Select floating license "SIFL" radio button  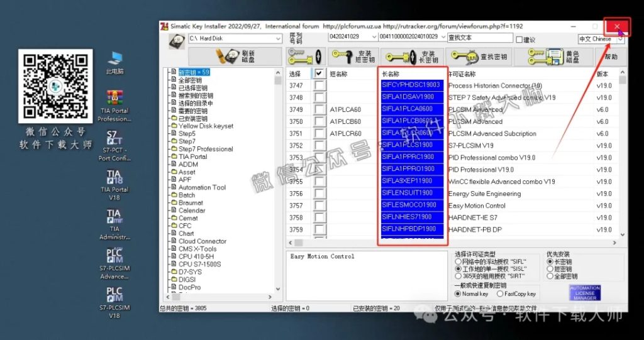coord(458,261)
